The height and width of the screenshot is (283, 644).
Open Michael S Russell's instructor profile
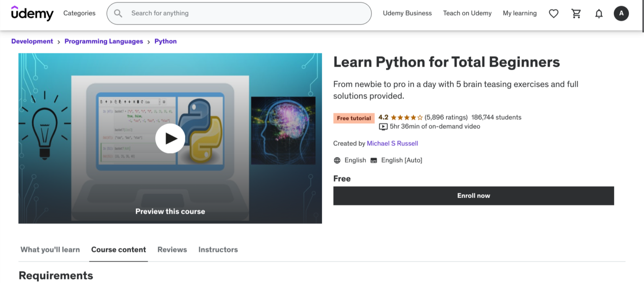(392, 143)
